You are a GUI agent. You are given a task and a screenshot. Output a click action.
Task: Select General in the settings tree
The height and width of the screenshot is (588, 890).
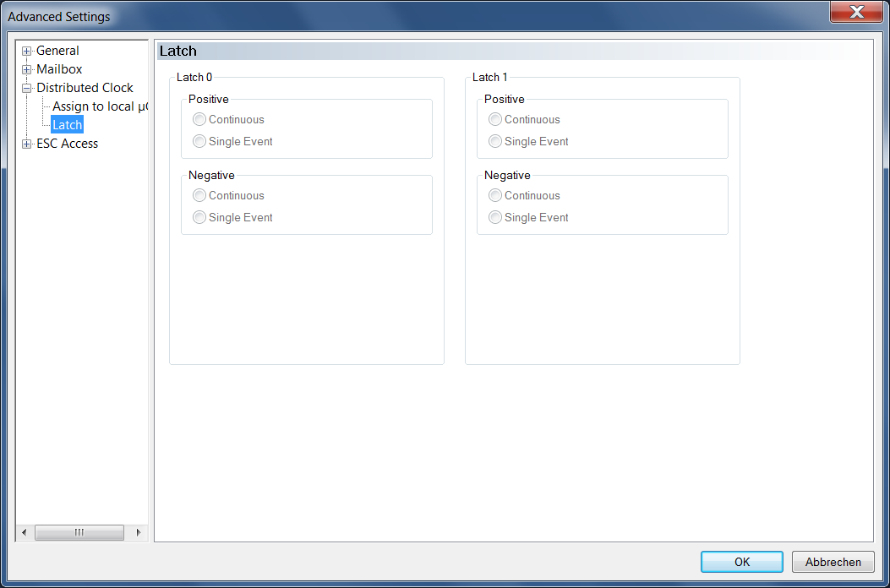coord(57,51)
